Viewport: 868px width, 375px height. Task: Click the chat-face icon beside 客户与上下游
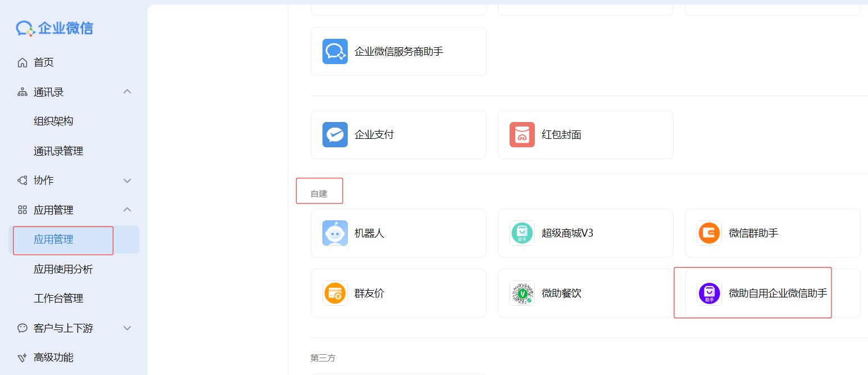22,328
